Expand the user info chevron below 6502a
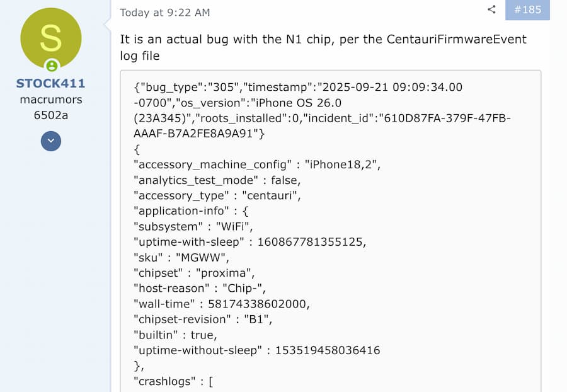This screenshot has height=392, width=567. (x=51, y=141)
